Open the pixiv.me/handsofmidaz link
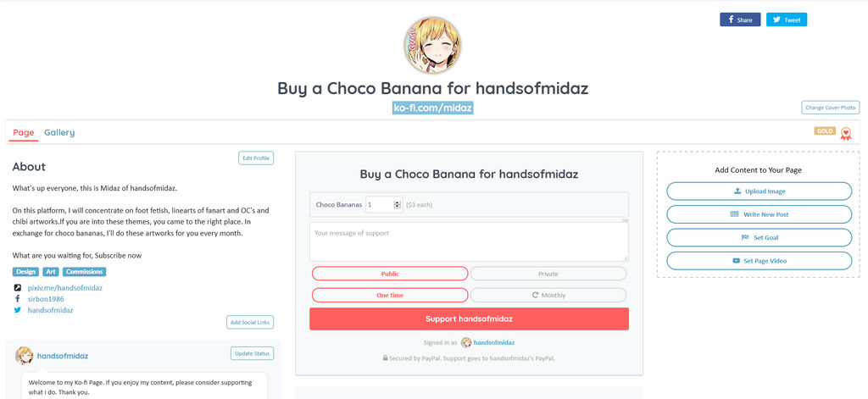 coord(64,288)
